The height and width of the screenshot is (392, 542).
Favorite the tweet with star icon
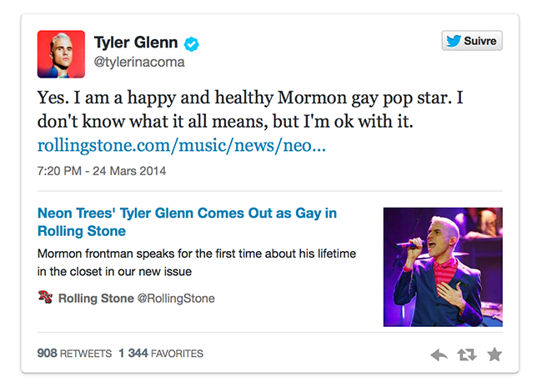[x=494, y=355]
